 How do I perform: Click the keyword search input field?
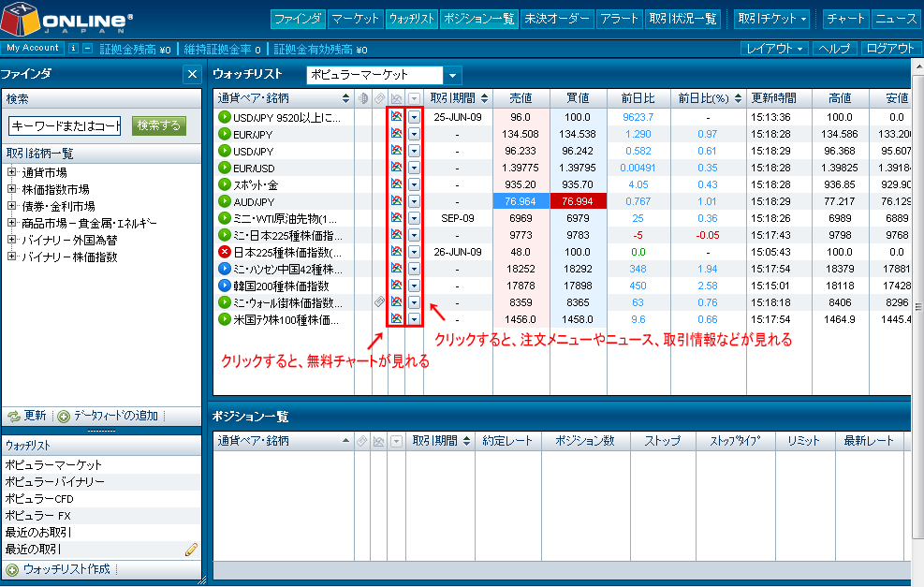pyautogui.click(x=65, y=125)
